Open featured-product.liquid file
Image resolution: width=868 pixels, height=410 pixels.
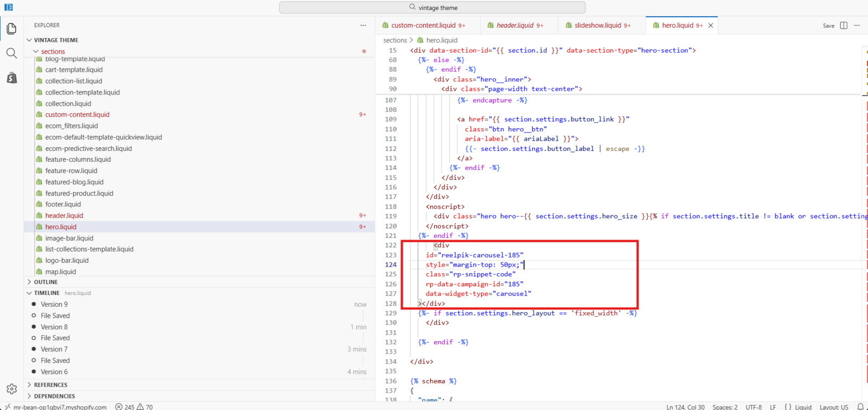[79, 193]
